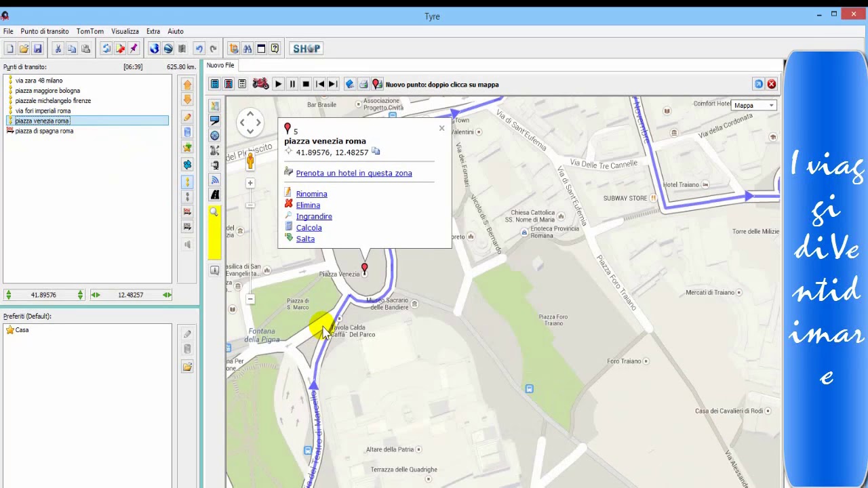This screenshot has width=868, height=488.
Task: Open the Mappa map type dropdown
Action: pyautogui.click(x=753, y=105)
